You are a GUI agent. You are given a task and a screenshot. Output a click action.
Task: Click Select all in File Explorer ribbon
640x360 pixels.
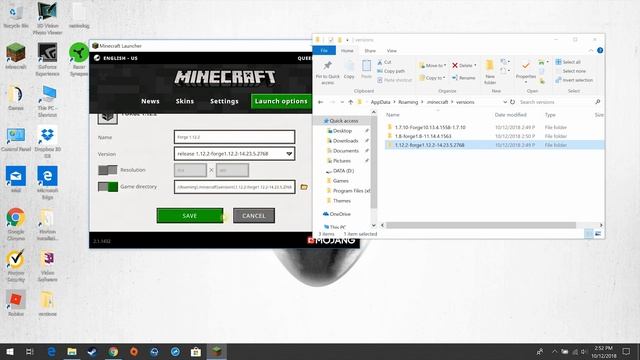[x=568, y=62]
